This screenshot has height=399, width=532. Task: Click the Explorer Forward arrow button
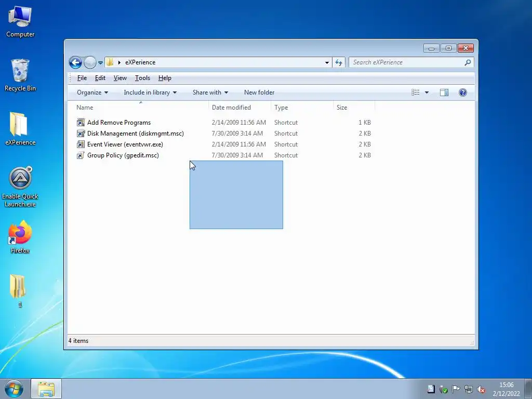pos(90,62)
